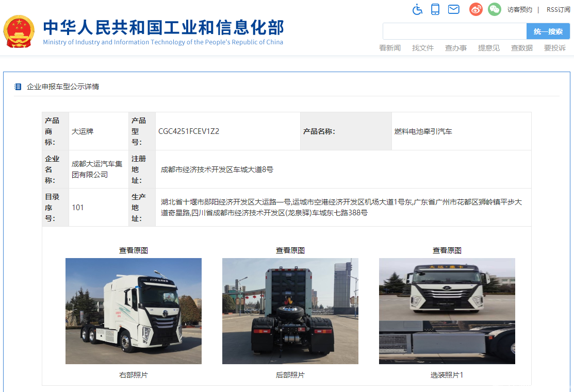Click the national emblem logo
Screen dimensions: 574x392
pyautogui.click(x=19, y=31)
